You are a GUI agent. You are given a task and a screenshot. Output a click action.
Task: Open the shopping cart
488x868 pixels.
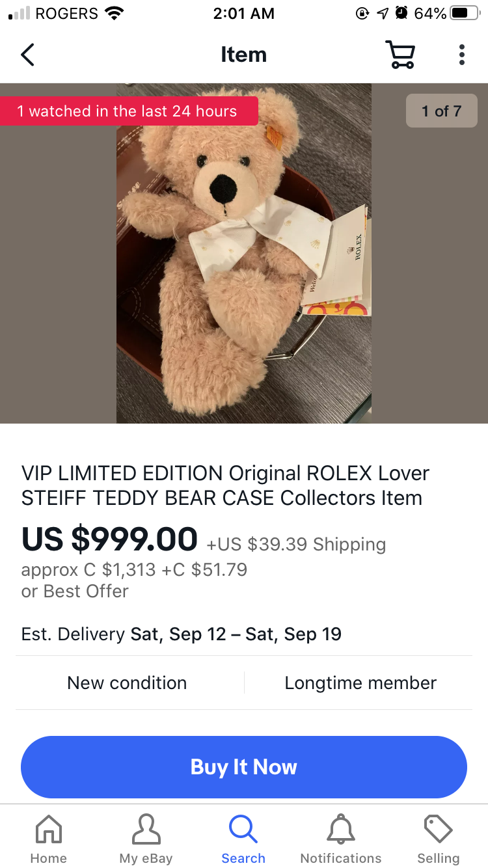[x=400, y=55]
